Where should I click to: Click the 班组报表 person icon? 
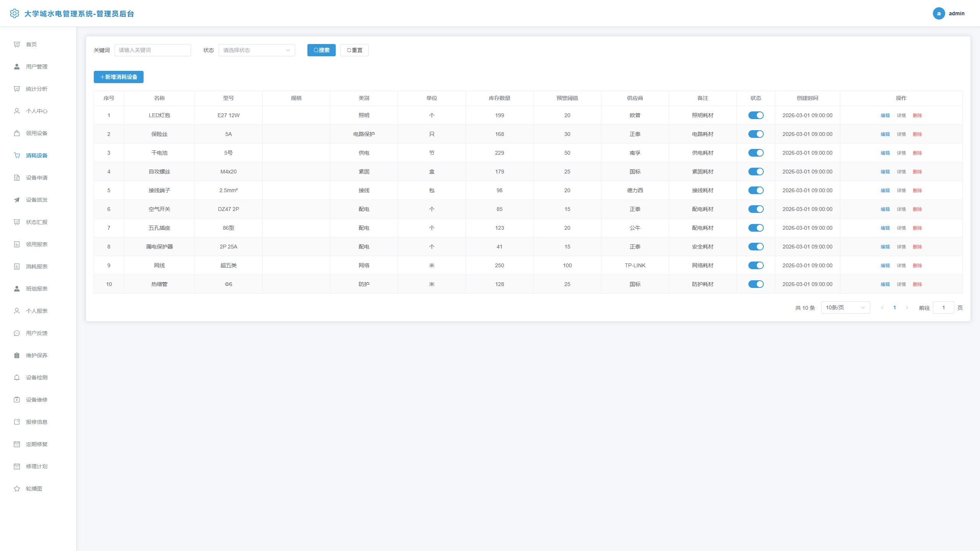(17, 289)
